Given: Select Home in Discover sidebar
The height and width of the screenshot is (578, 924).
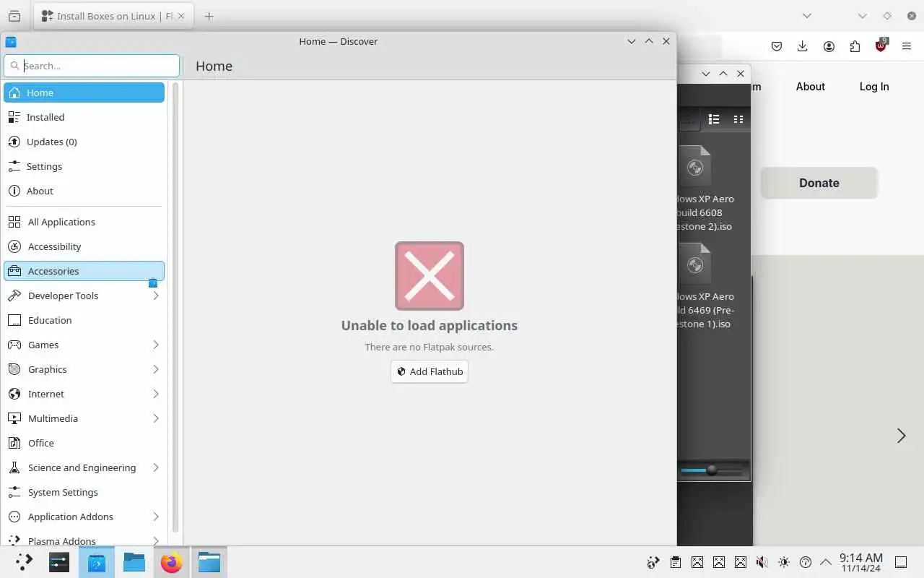Looking at the screenshot, I should click(x=84, y=92).
